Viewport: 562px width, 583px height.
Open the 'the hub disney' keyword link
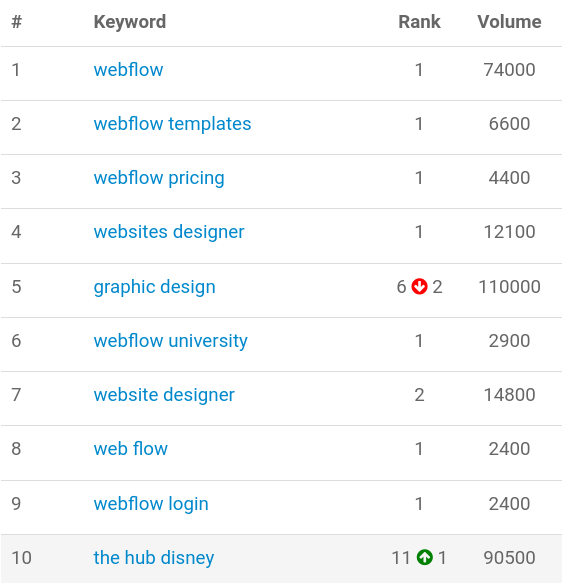[154, 558]
